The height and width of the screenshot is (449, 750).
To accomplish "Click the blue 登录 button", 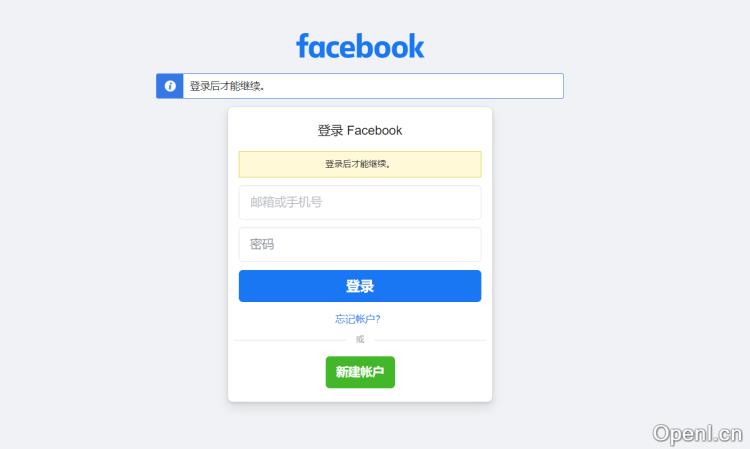I will point(360,286).
